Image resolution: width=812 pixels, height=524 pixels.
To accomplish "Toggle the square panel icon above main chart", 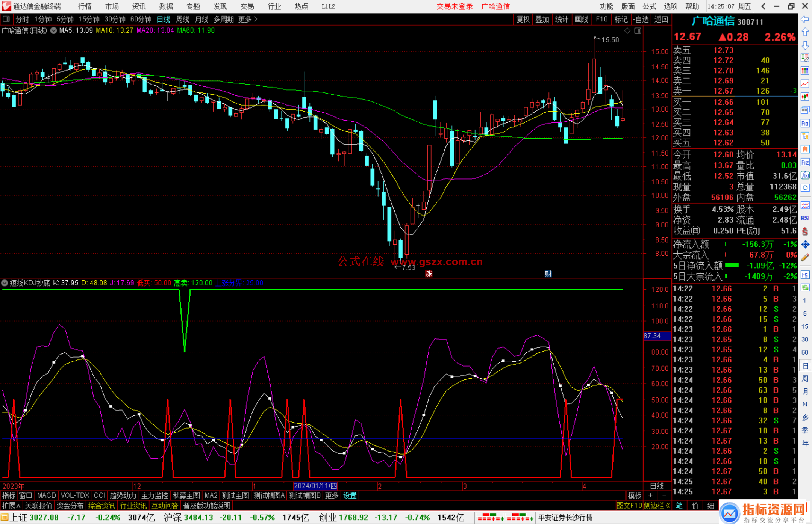I will click(x=638, y=31).
